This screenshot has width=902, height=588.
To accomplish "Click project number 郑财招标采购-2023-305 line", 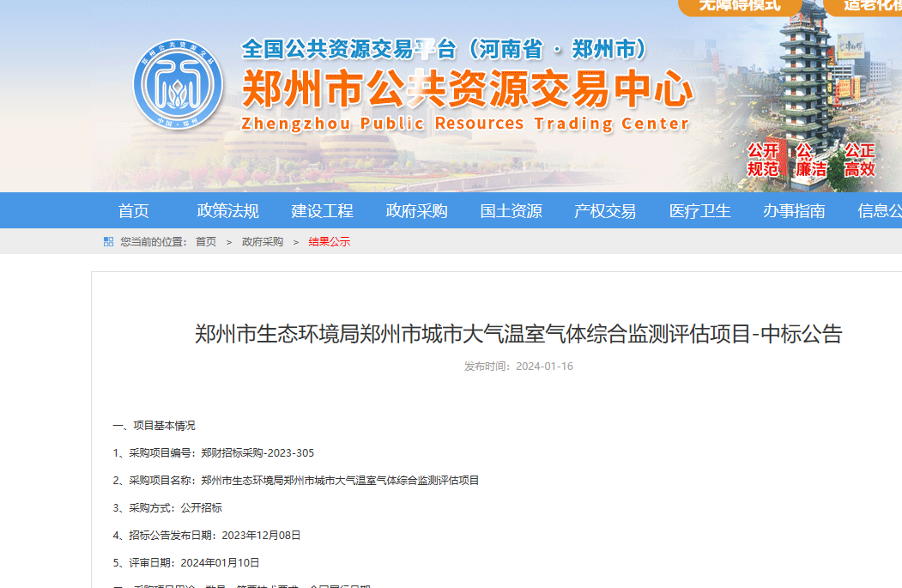I will (214, 453).
